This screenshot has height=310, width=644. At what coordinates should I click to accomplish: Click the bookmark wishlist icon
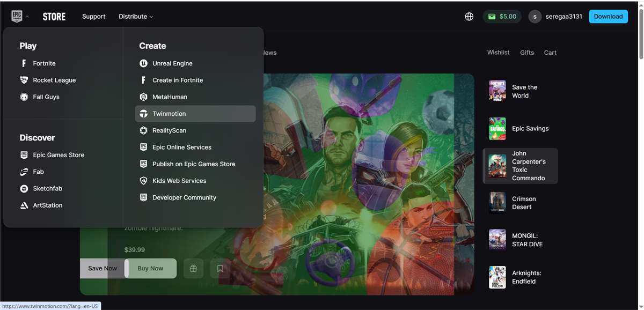220,269
